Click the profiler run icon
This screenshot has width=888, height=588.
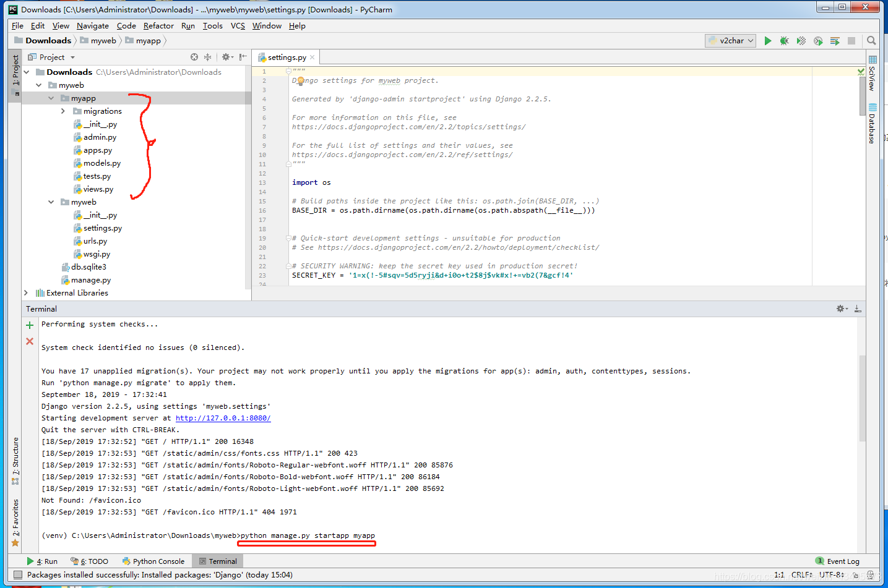(x=818, y=41)
